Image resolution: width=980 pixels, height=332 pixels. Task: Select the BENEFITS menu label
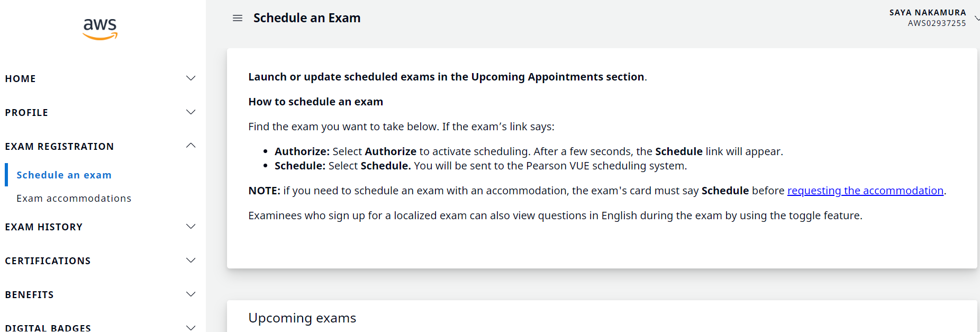30,295
